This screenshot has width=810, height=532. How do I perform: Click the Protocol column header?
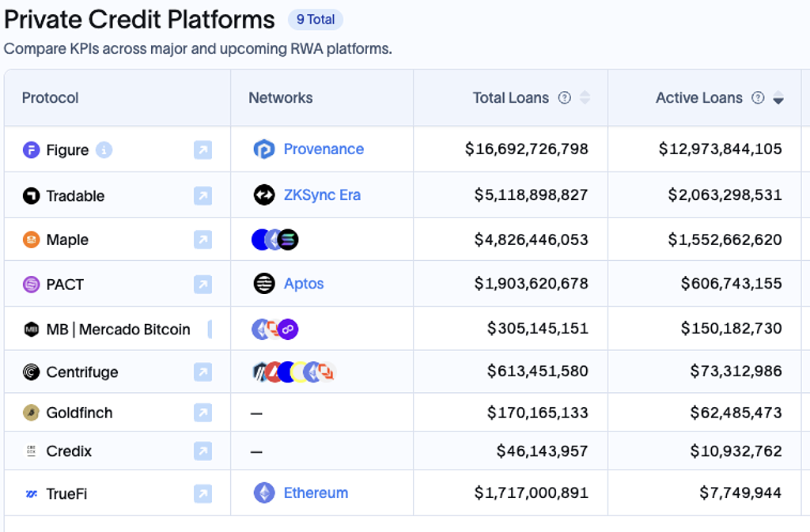tap(51, 98)
